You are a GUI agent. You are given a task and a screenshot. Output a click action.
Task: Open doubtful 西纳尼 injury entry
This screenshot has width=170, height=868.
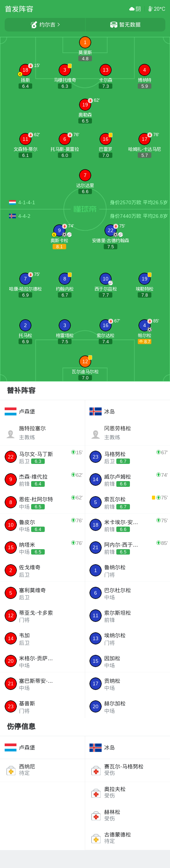coord(43,770)
